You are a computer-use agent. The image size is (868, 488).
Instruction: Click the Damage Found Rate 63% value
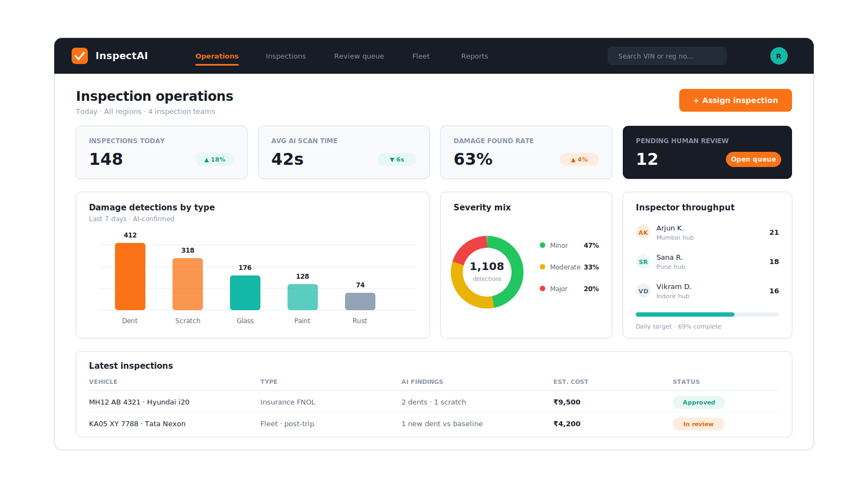click(473, 159)
